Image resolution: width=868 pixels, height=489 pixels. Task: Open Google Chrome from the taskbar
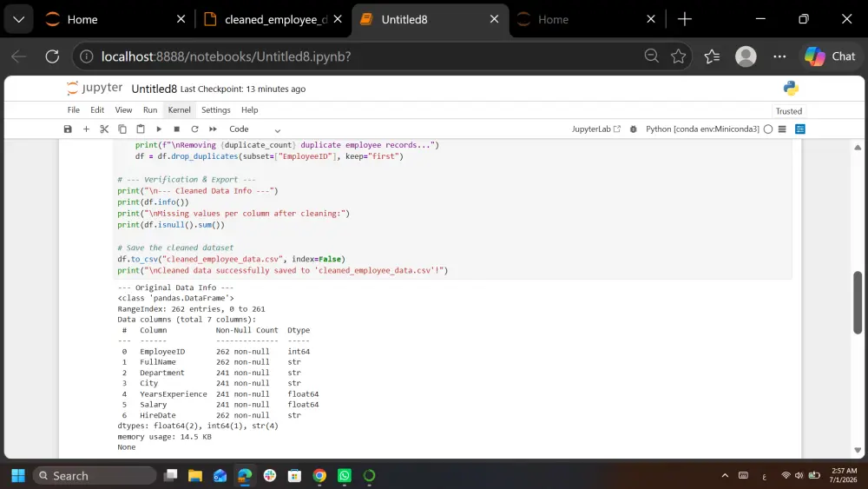click(x=319, y=476)
